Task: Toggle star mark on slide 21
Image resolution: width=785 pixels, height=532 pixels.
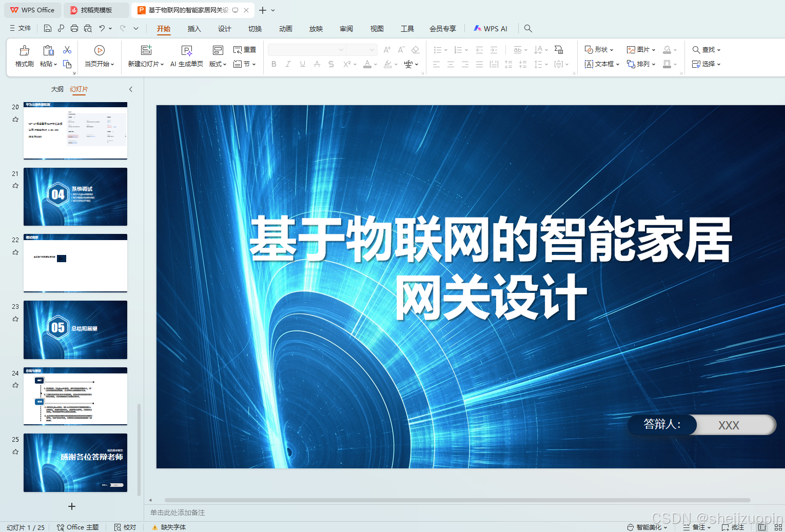Action: [15, 186]
